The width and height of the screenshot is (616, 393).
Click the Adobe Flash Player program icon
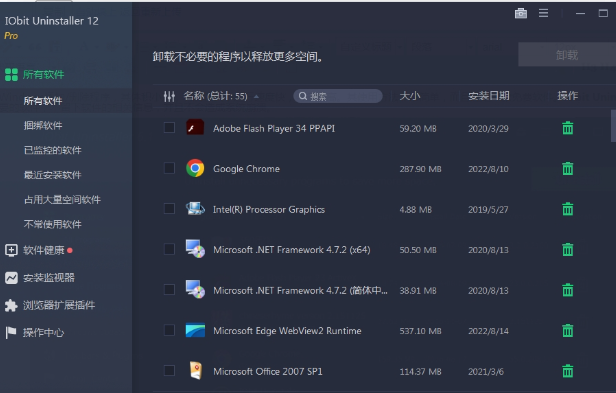point(195,127)
